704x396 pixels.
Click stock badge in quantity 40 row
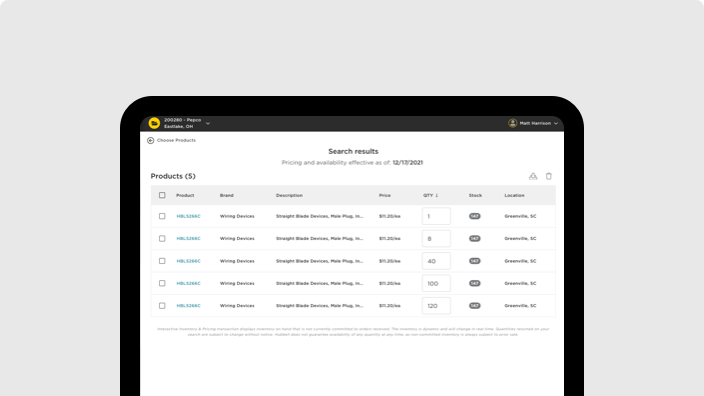coord(475,261)
